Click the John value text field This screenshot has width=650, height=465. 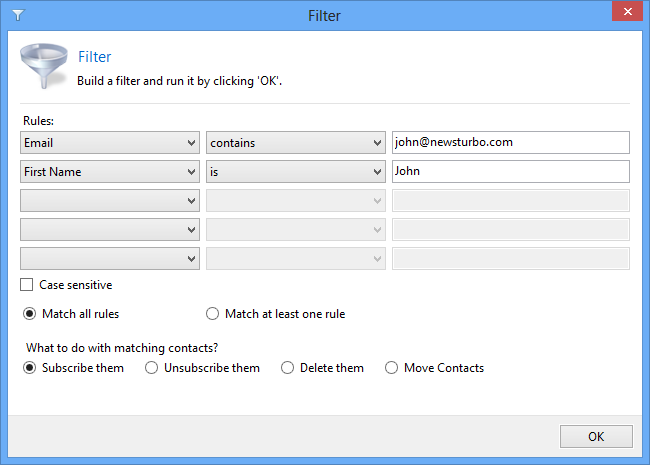pyautogui.click(x=510, y=172)
